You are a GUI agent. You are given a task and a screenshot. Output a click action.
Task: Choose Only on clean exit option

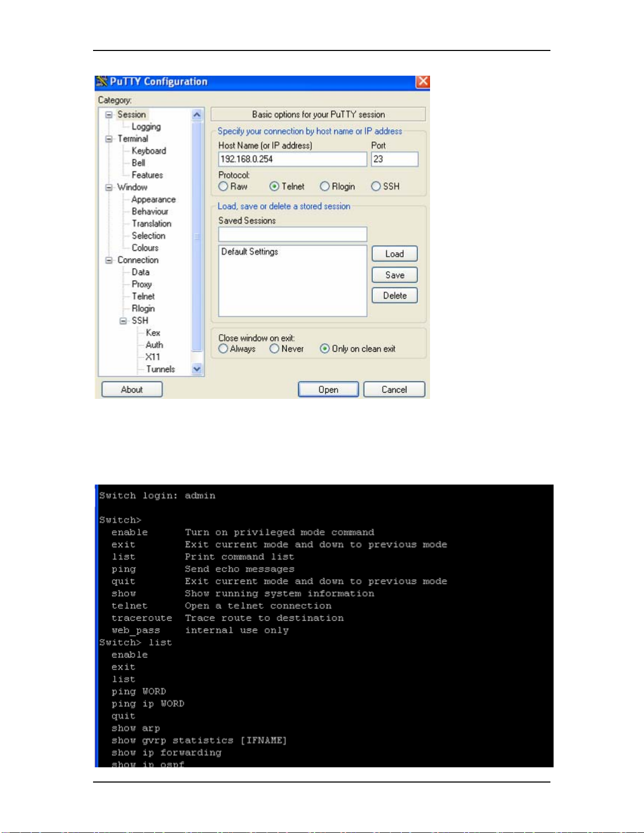click(x=324, y=348)
